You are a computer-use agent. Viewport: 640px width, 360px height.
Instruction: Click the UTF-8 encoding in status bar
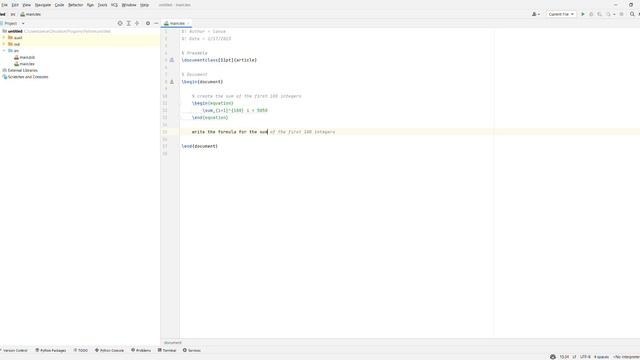[585, 357]
